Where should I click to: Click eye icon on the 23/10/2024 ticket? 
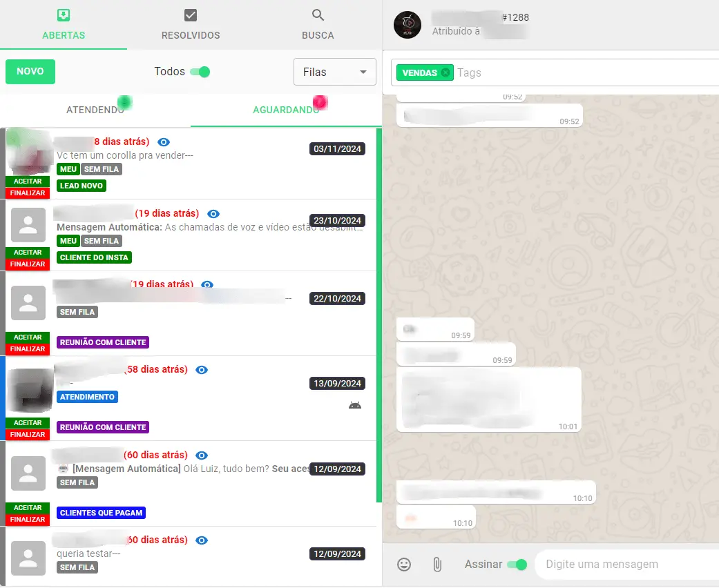tap(213, 213)
